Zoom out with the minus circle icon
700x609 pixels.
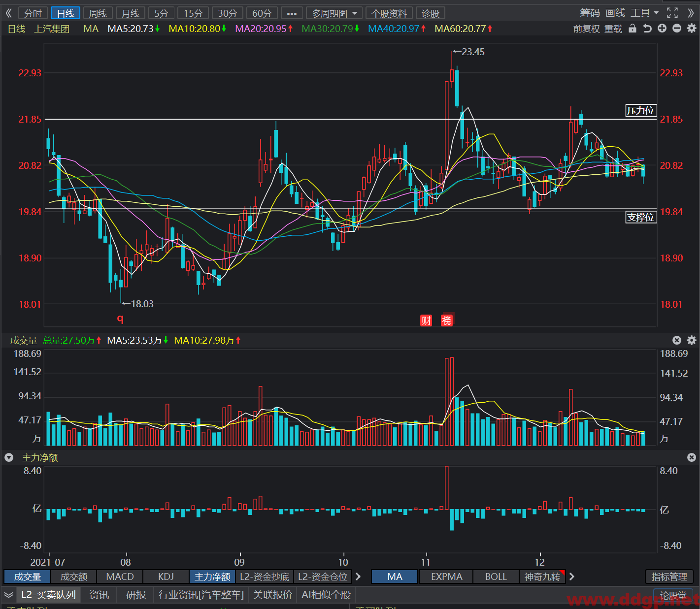pos(677,29)
